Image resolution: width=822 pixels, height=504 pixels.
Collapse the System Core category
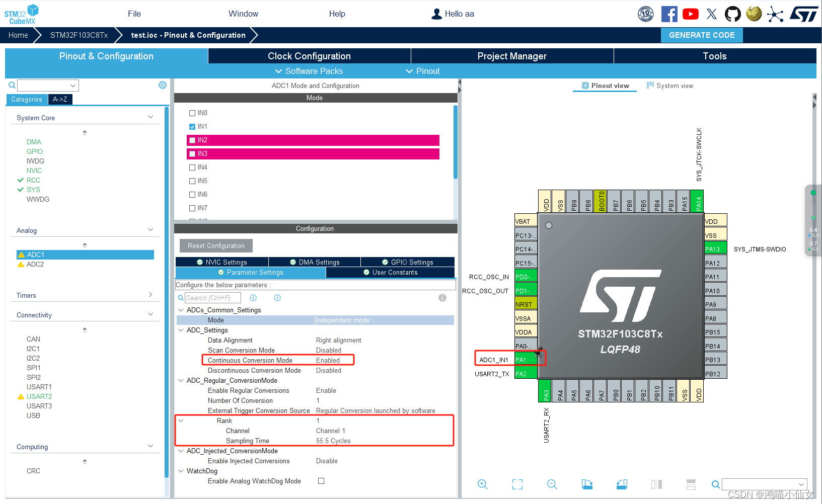151,117
